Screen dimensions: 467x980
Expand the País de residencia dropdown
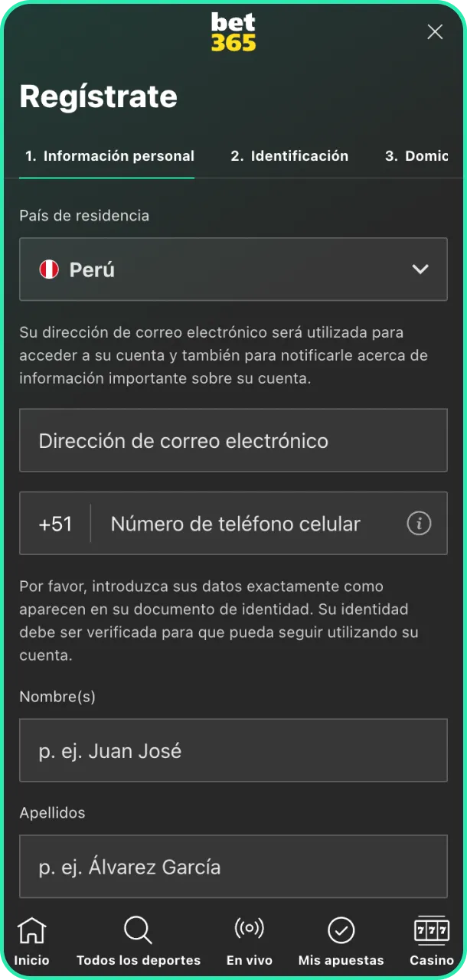pyautogui.click(x=233, y=269)
